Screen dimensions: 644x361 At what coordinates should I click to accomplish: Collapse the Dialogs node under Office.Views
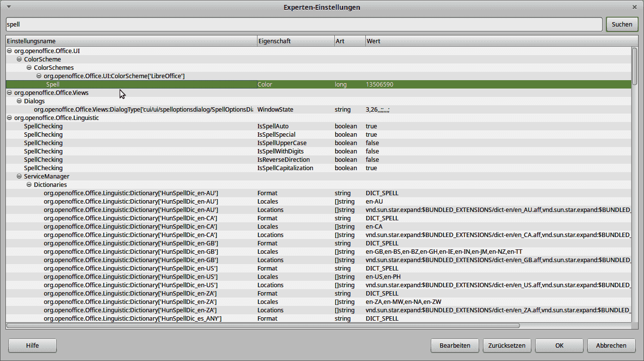[19, 101]
